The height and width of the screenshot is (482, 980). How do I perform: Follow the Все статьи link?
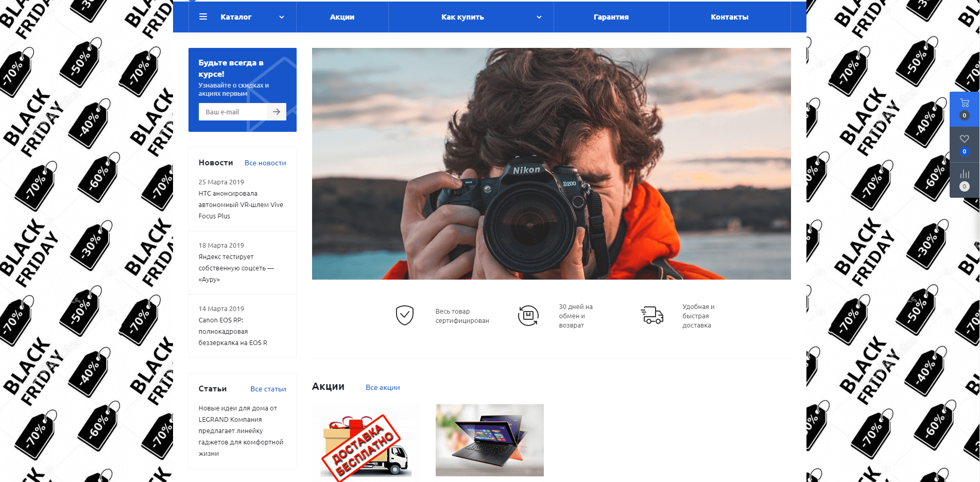tap(268, 389)
